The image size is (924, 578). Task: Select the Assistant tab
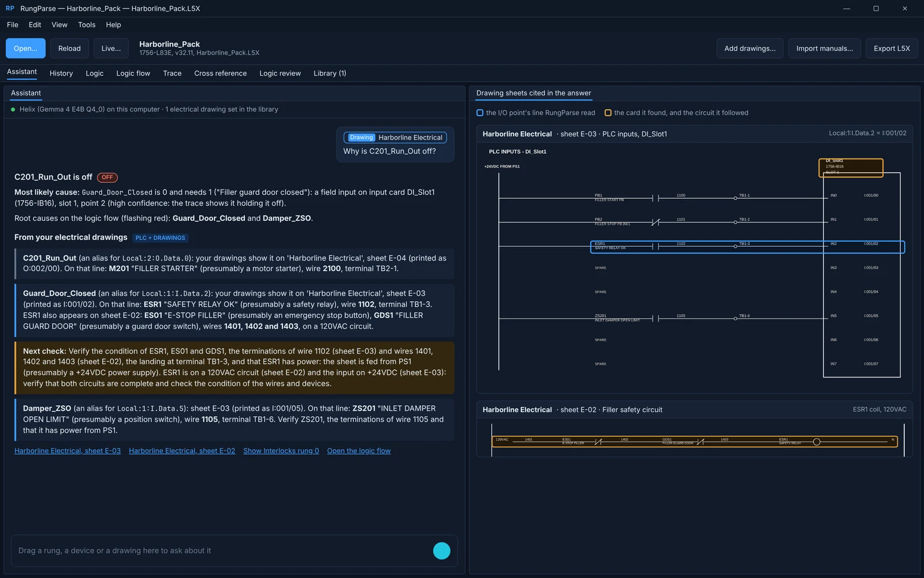(22, 72)
